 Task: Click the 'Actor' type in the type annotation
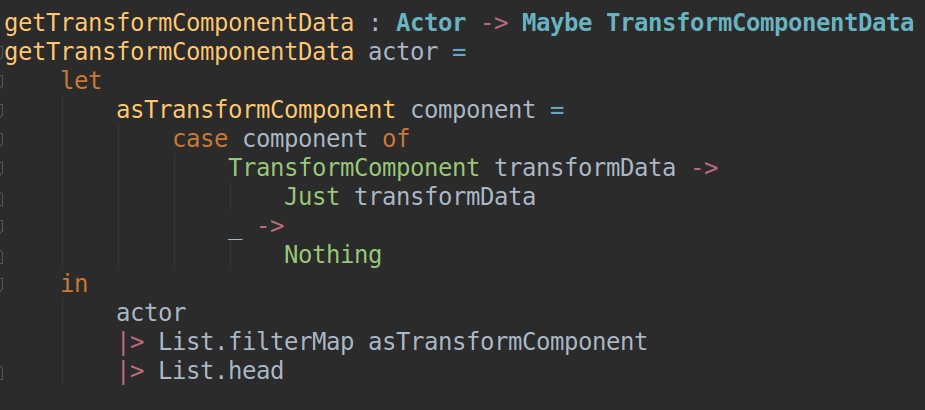(x=431, y=23)
